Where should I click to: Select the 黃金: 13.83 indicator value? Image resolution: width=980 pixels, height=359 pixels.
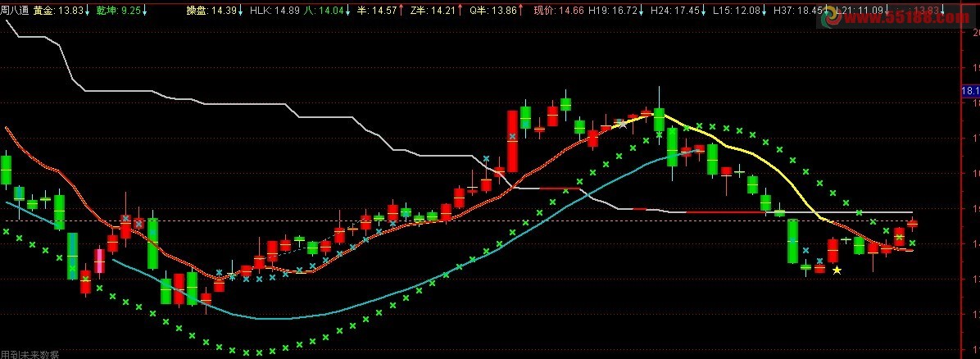pyautogui.click(x=60, y=11)
